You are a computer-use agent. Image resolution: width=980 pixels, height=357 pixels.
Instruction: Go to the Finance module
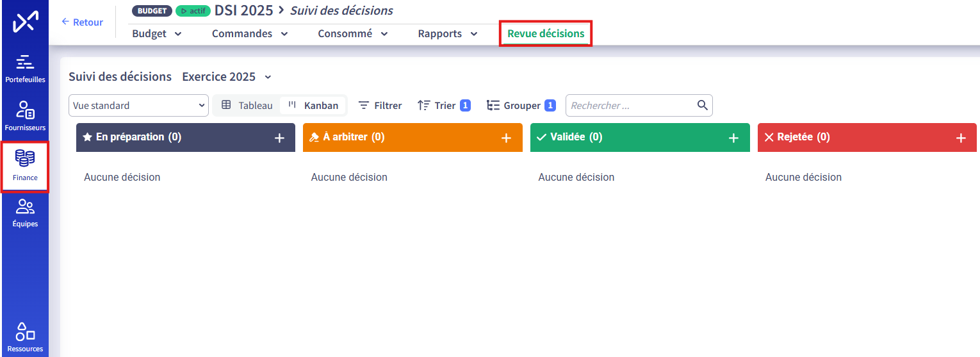25,166
